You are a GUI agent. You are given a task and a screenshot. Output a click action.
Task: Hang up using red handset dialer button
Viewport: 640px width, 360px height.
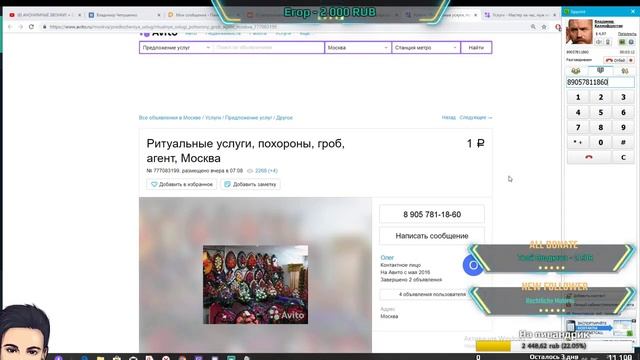589,158
